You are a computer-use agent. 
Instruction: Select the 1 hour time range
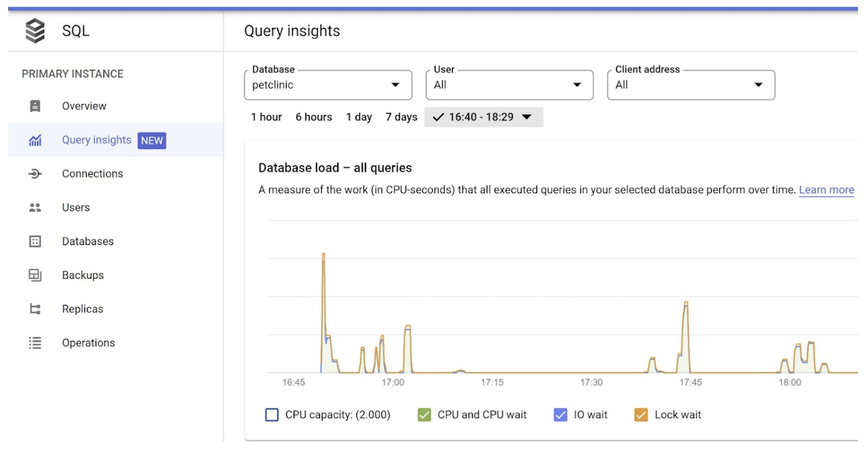266,117
